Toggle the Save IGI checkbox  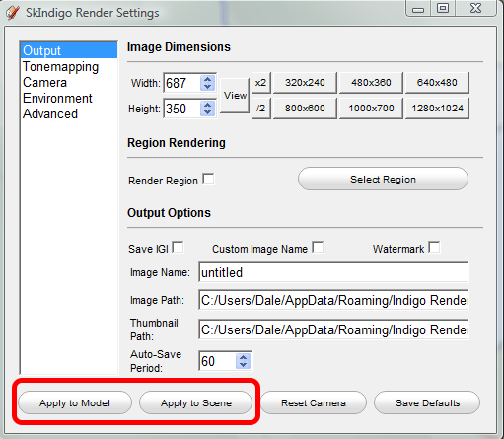click(x=178, y=248)
